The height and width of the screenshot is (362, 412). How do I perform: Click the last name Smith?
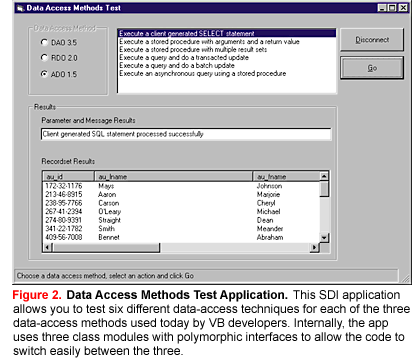point(107,229)
